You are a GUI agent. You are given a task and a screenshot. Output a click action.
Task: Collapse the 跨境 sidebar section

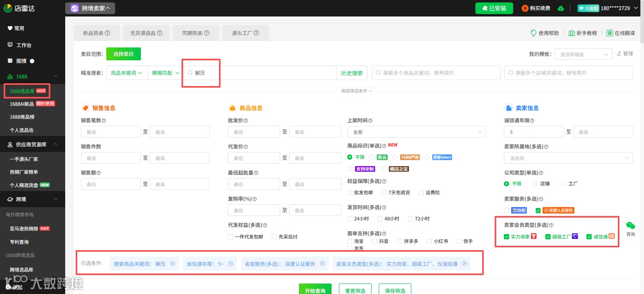pos(56,199)
